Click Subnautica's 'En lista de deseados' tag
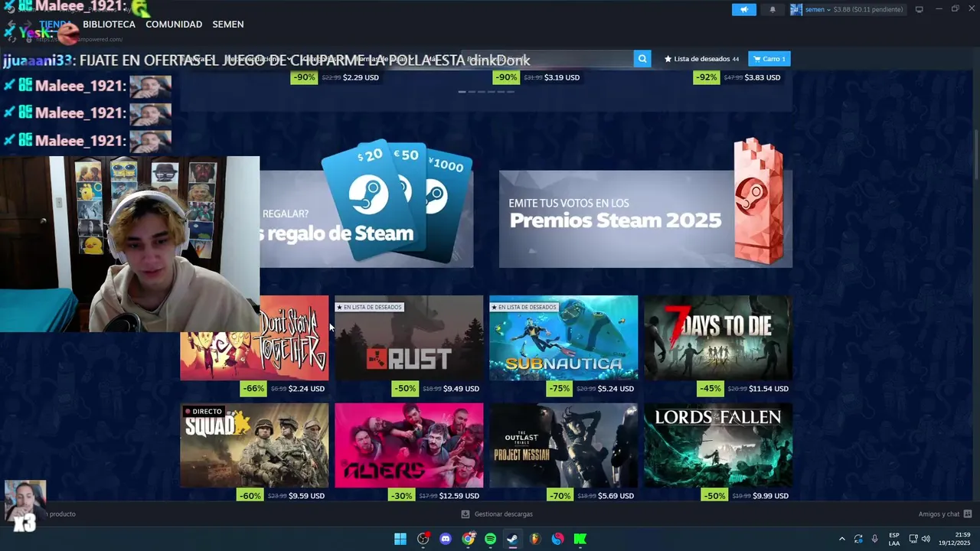980x551 pixels. 524,307
